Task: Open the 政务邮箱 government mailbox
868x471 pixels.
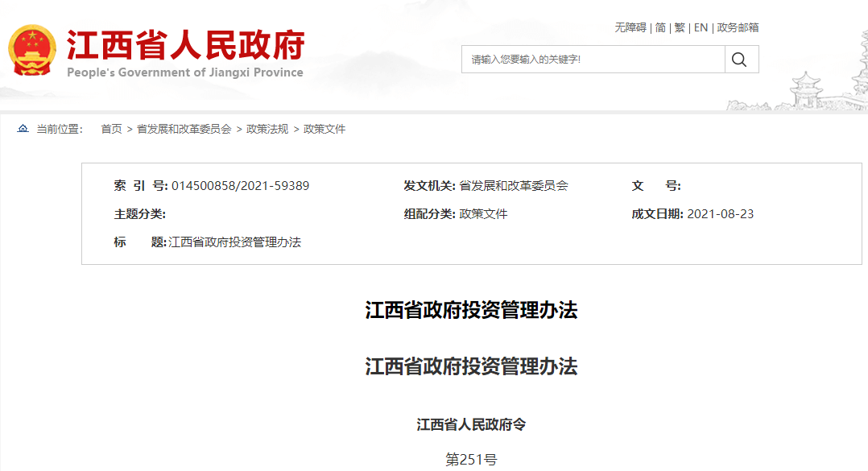Action: pos(739,27)
